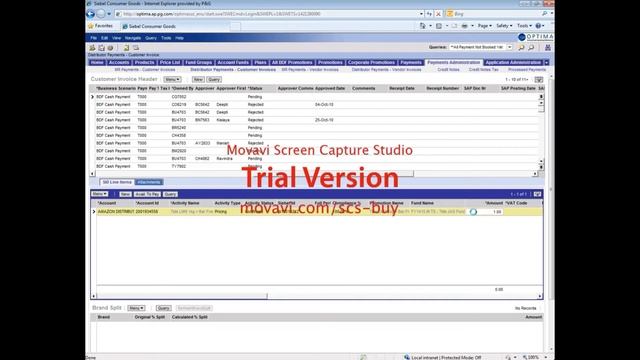Click the browser Back arrow button
Screen dimensions: 640x360
(x=91, y=14)
